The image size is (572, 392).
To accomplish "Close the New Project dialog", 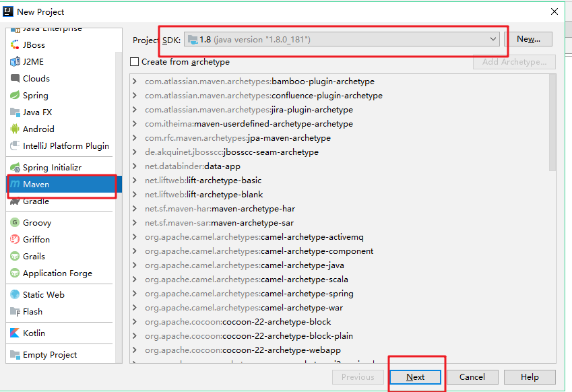I will pyautogui.click(x=554, y=11).
